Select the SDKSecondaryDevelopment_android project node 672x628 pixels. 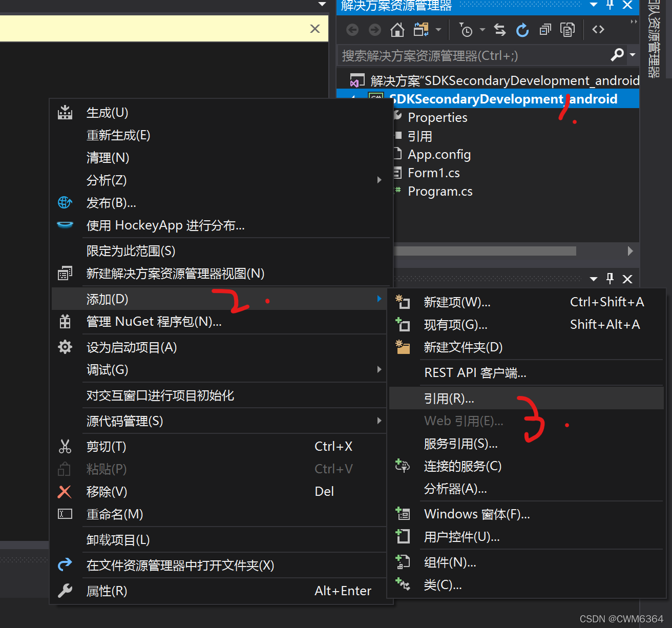(x=503, y=99)
